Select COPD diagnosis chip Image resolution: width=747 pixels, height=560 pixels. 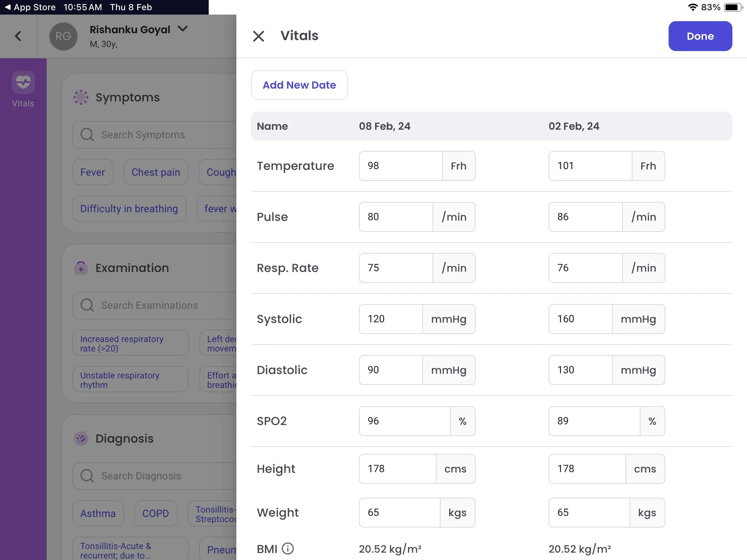pos(155,513)
